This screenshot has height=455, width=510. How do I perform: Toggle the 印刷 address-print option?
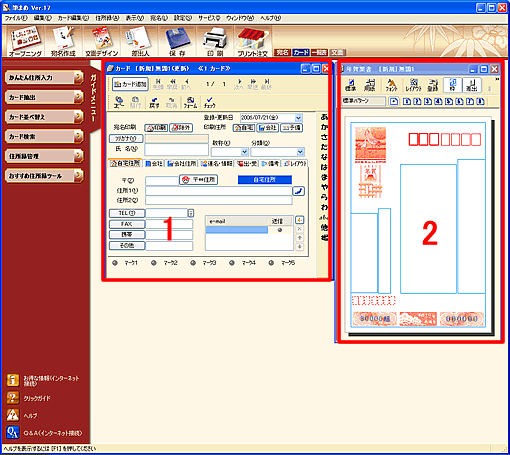[156, 128]
